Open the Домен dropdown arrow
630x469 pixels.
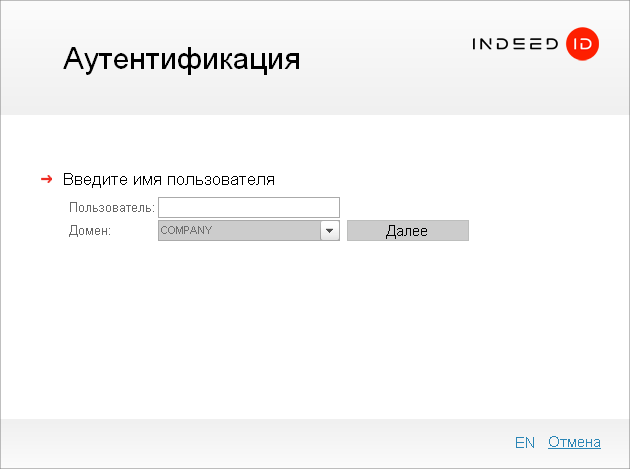pyautogui.click(x=330, y=231)
